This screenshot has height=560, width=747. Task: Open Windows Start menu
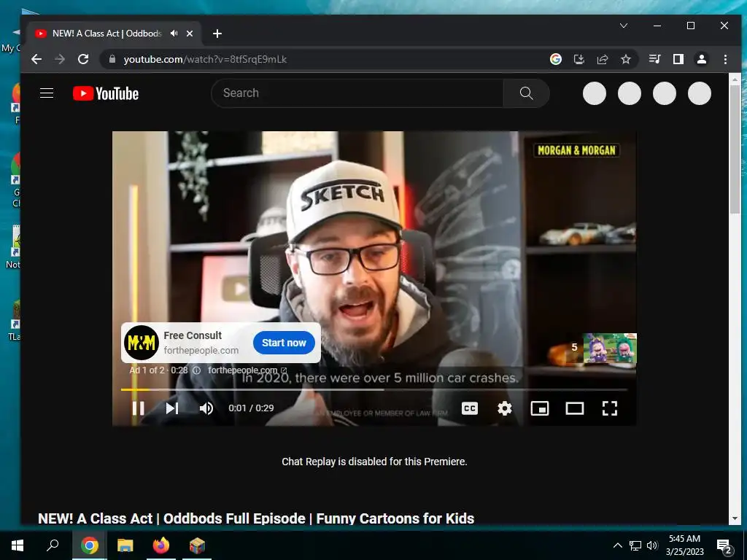pyautogui.click(x=18, y=545)
